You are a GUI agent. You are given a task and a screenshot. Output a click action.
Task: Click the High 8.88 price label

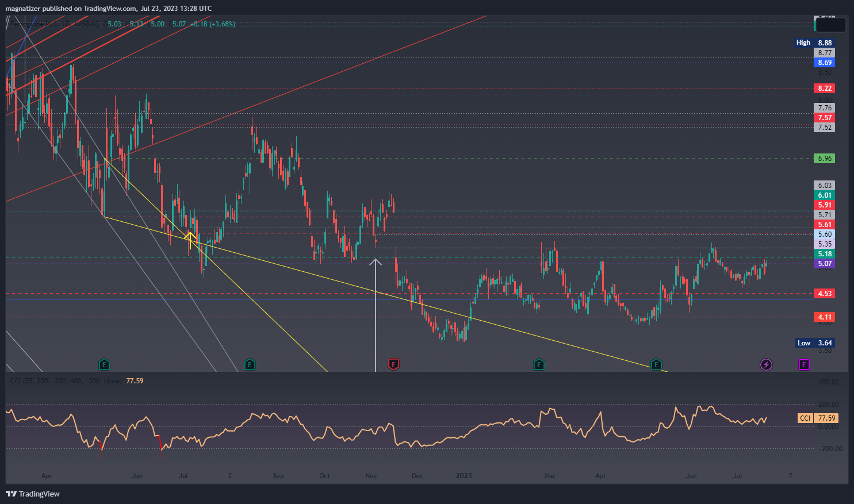pos(814,43)
